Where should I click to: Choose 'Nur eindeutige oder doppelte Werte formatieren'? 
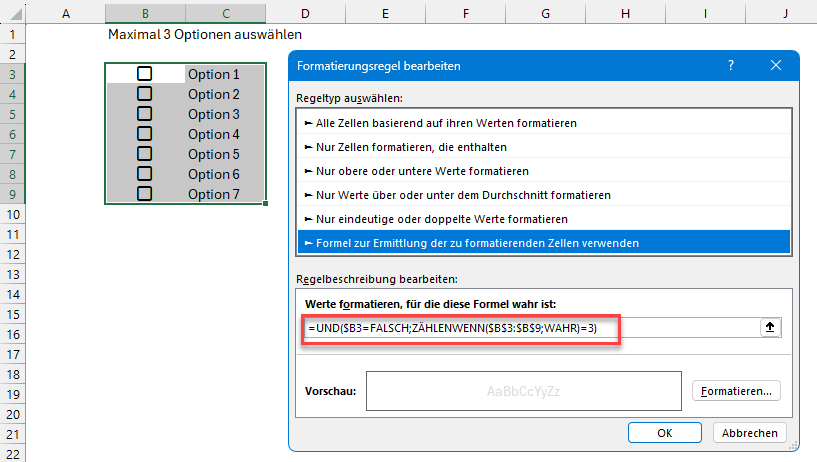441,218
